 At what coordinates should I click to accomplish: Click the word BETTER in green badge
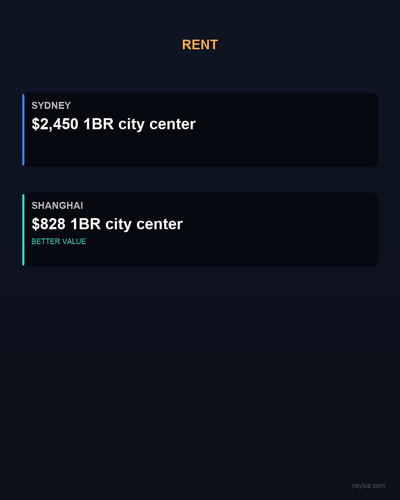[x=46, y=241]
